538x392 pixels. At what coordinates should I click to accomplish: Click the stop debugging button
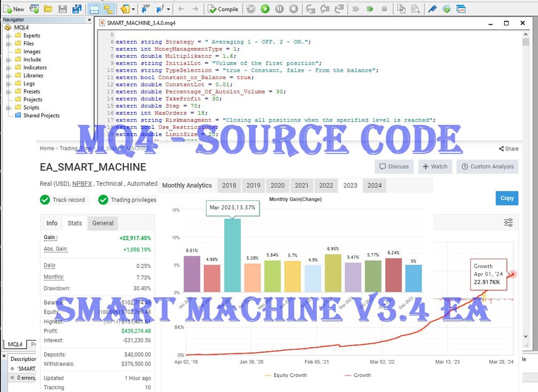(x=294, y=9)
